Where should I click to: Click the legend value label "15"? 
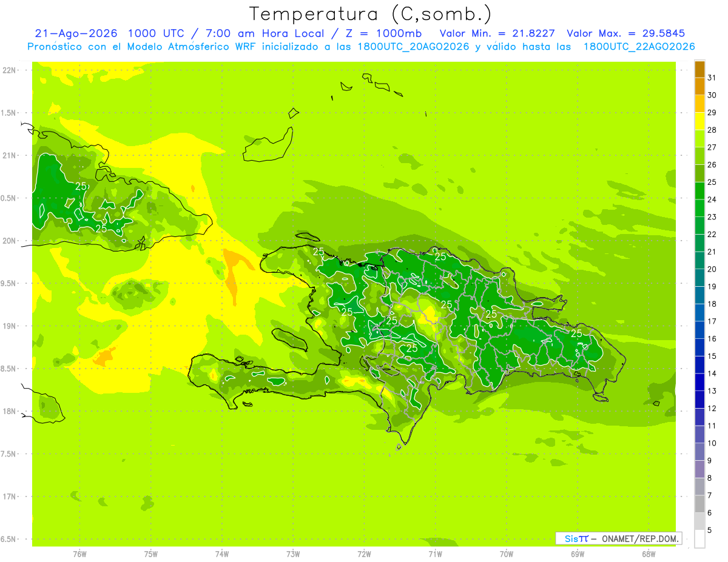click(x=712, y=356)
